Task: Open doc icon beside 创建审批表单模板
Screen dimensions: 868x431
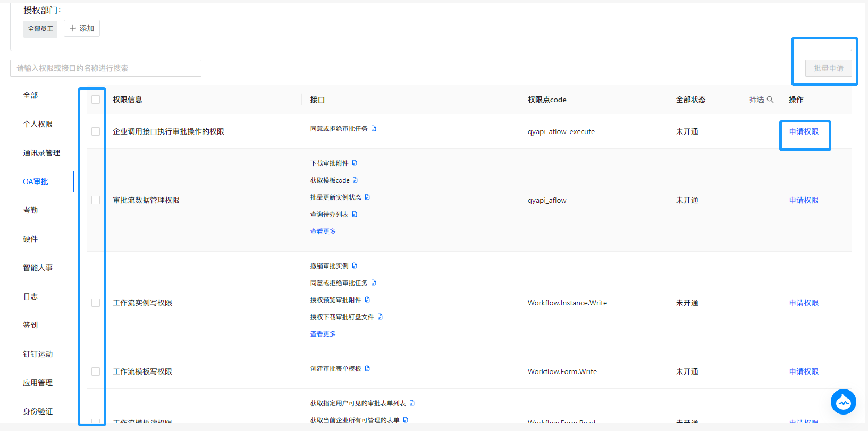Action: [367, 369]
